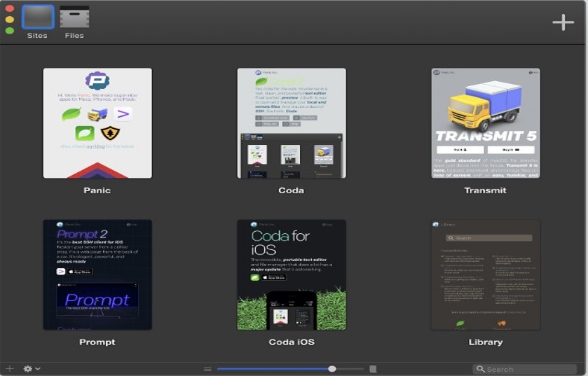
Task: Open the Coda iOS site thumbnail
Action: click(x=292, y=274)
